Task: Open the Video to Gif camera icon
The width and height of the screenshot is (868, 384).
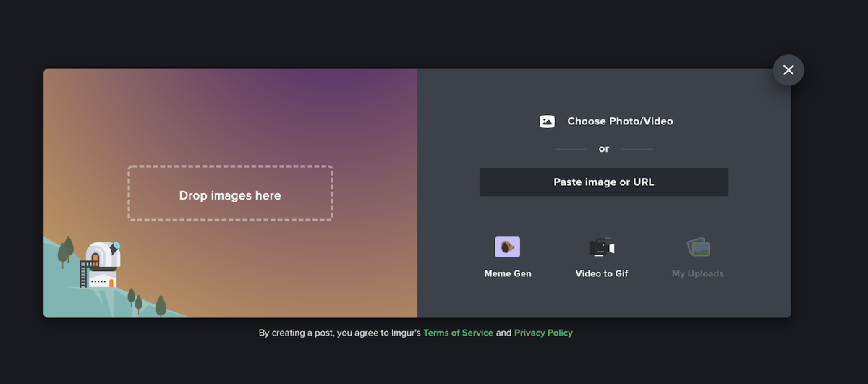Action: tap(602, 247)
